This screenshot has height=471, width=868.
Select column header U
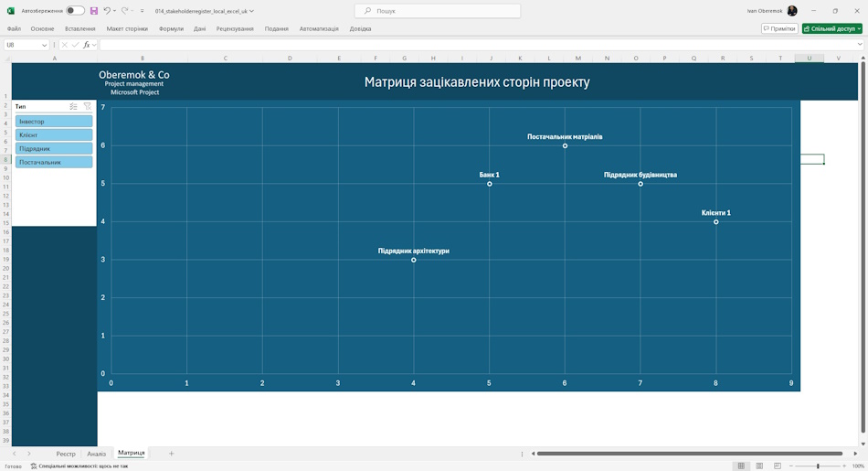point(809,58)
